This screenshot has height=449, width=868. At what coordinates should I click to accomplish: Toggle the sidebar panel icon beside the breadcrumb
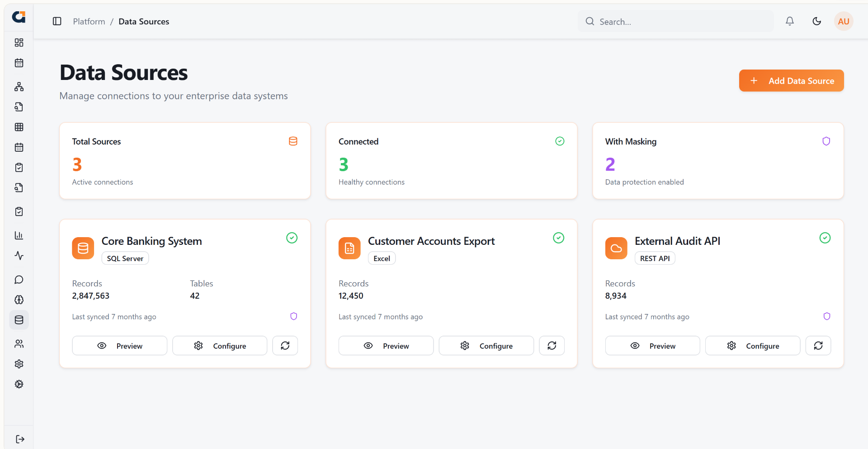57,21
